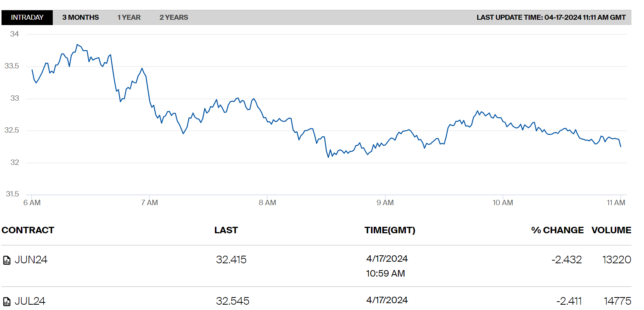Select the 3 MONTHS tab
This screenshot has width=644, height=310.
[80, 17]
